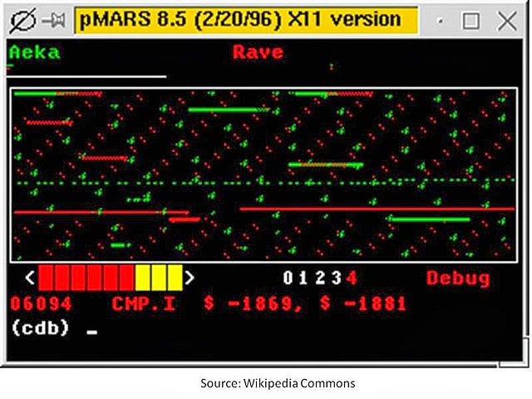Click the first red speed bar segment
Viewport: 532px width, 399px height.
[46, 278]
